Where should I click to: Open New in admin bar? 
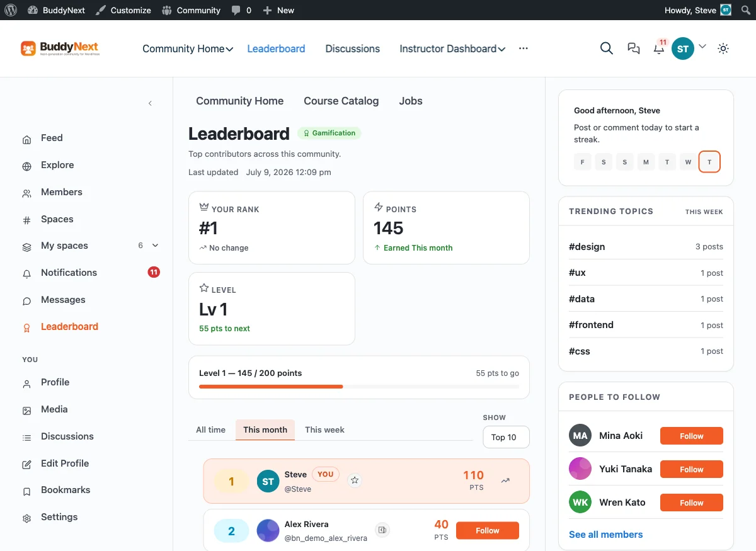click(278, 10)
